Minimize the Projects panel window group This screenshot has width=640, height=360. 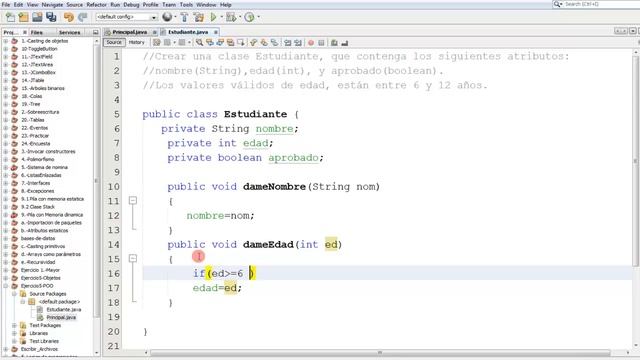pyautogui.click(x=96, y=32)
